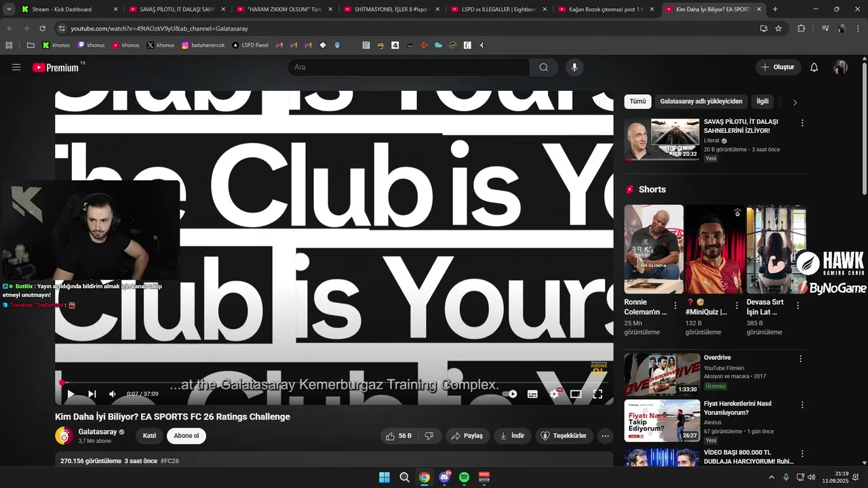Viewport: 868px width, 488px height.
Task: Open media control icon in toolbar
Action: 825,28
